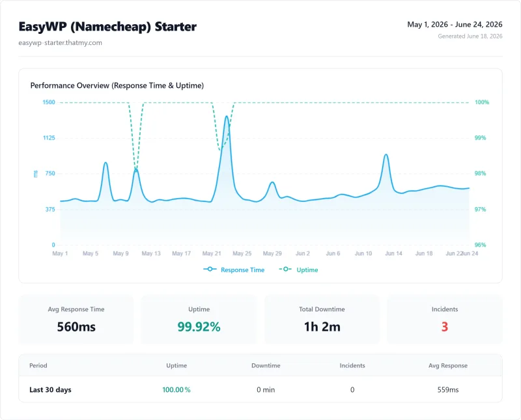Screen dimensions: 521x420
Task: Click the May 1 x-axis label
Action: tap(60, 253)
